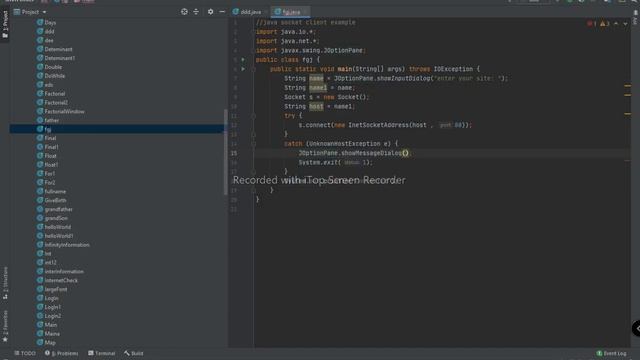Select the Double class in tree
Image resolution: width=640 pixels, height=360 pixels.
[x=49, y=67]
